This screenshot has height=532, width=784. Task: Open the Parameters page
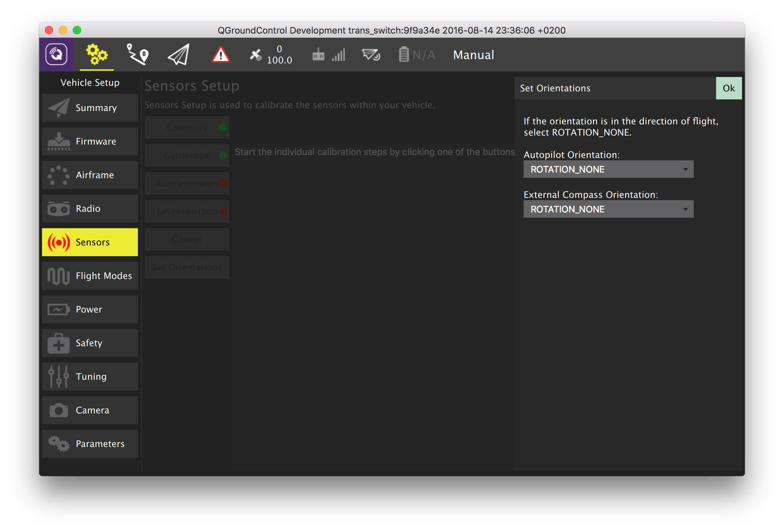tap(90, 444)
